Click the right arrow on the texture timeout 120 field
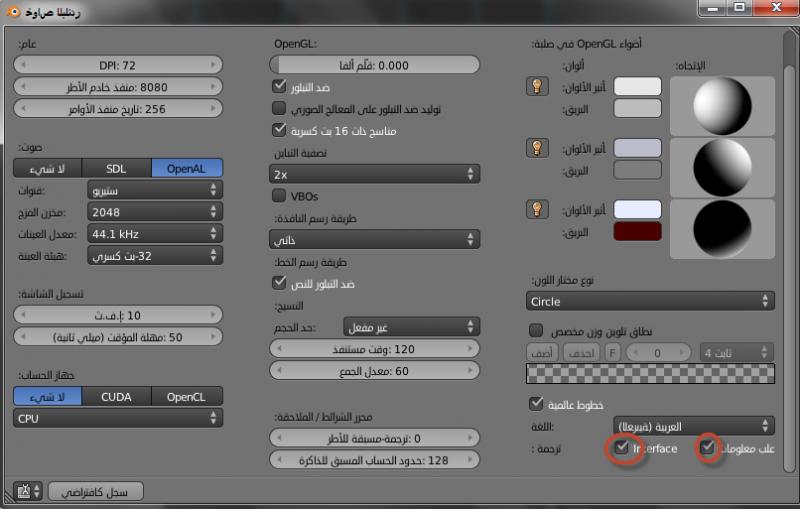Image resolution: width=800 pixels, height=509 pixels. coord(470,349)
